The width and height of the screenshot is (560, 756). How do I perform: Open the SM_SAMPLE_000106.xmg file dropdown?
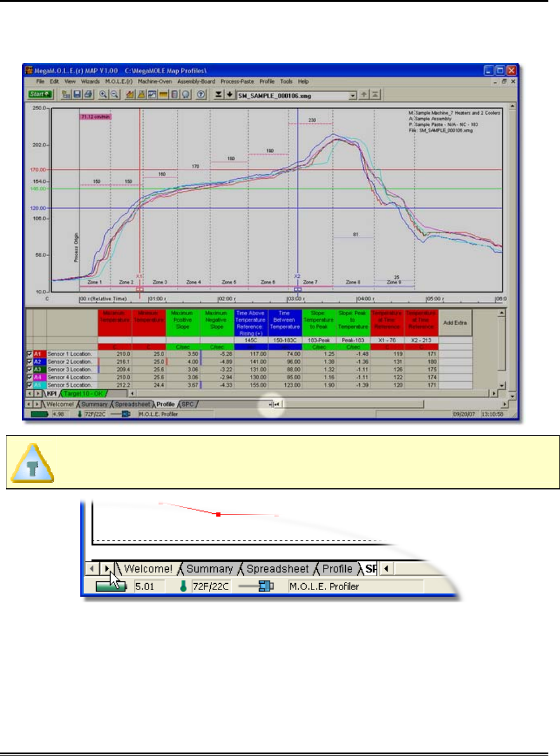point(353,95)
